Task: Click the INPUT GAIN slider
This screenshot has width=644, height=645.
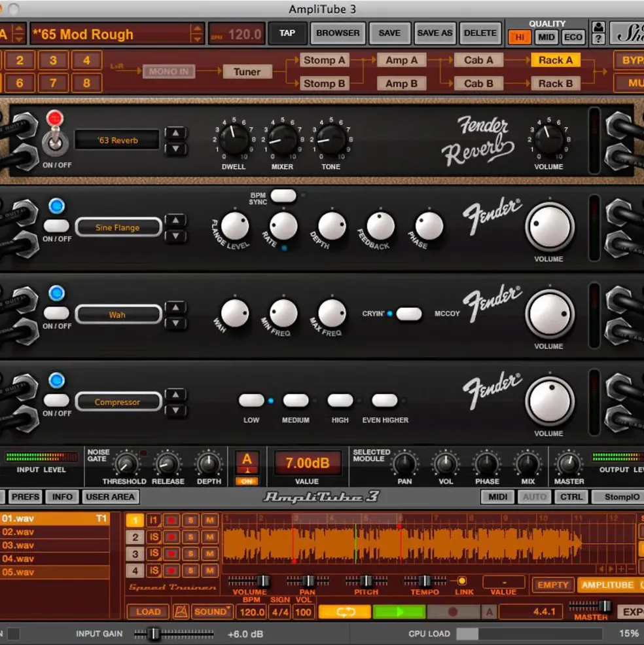Action: 173,633
